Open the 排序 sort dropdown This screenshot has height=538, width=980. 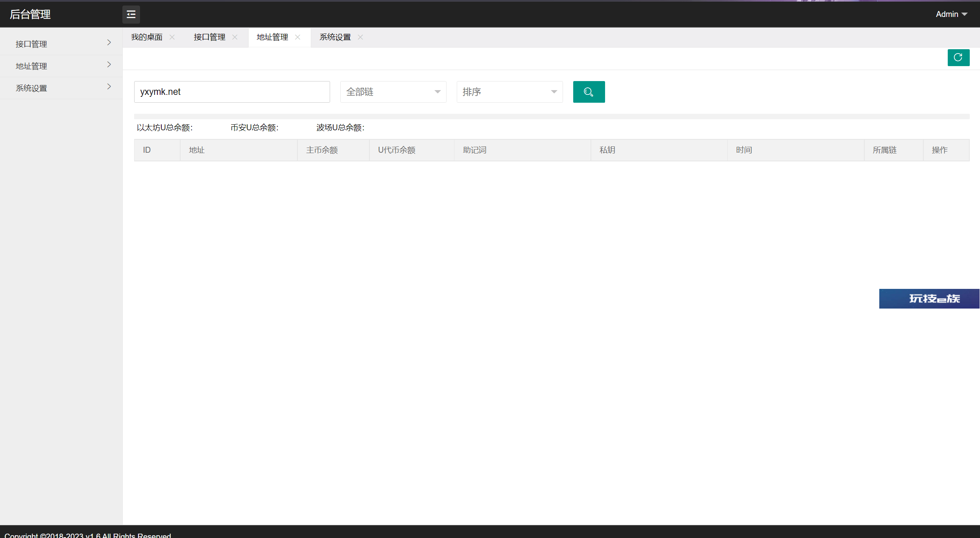coord(510,92)
